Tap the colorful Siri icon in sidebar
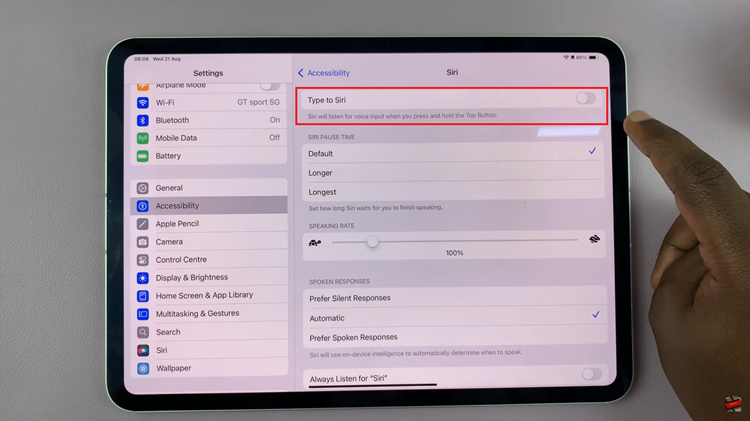Viewport: 750px width, 421px height. (x=143, y=350)
